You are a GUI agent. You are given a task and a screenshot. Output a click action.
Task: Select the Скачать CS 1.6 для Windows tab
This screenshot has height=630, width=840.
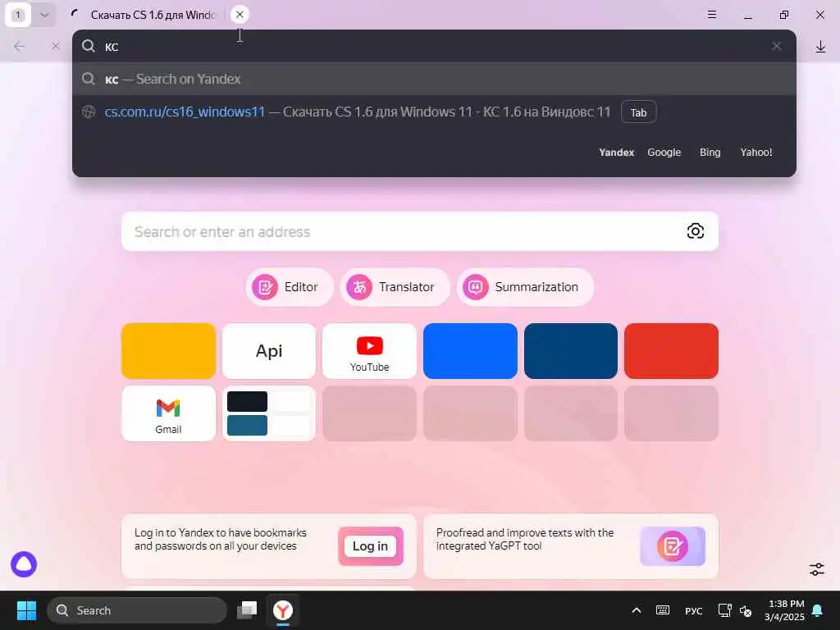(x=152, y=15)
